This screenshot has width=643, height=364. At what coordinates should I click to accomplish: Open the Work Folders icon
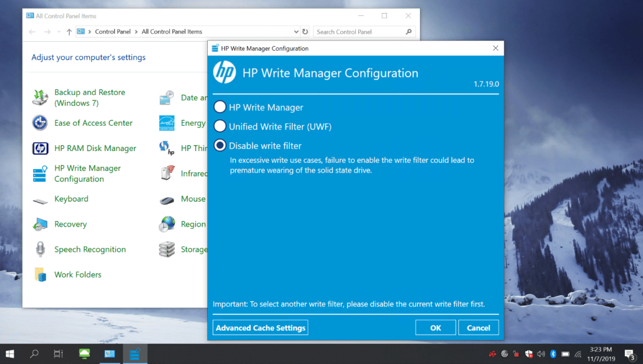click(40, 275)
